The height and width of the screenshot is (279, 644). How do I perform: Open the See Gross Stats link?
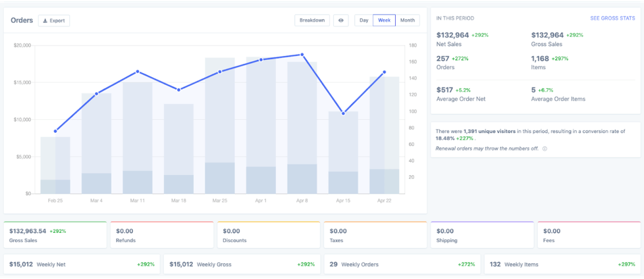click(612, 18)
